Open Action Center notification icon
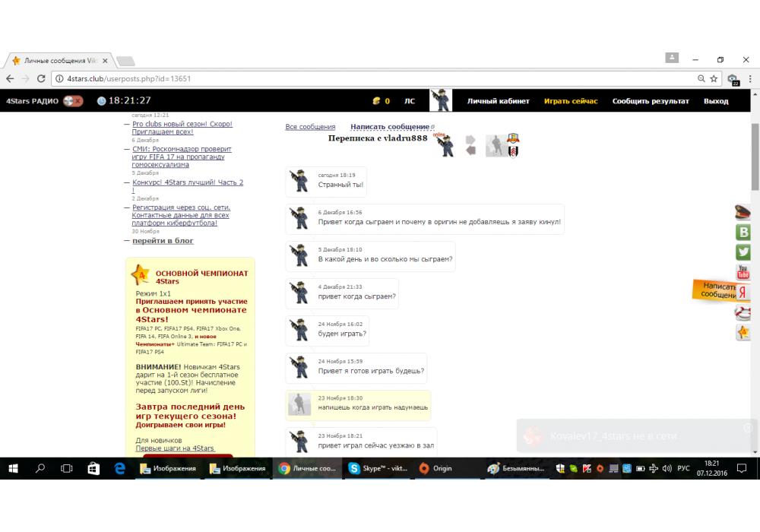Viewport: 760px width, 532px height. click(742, 468)
